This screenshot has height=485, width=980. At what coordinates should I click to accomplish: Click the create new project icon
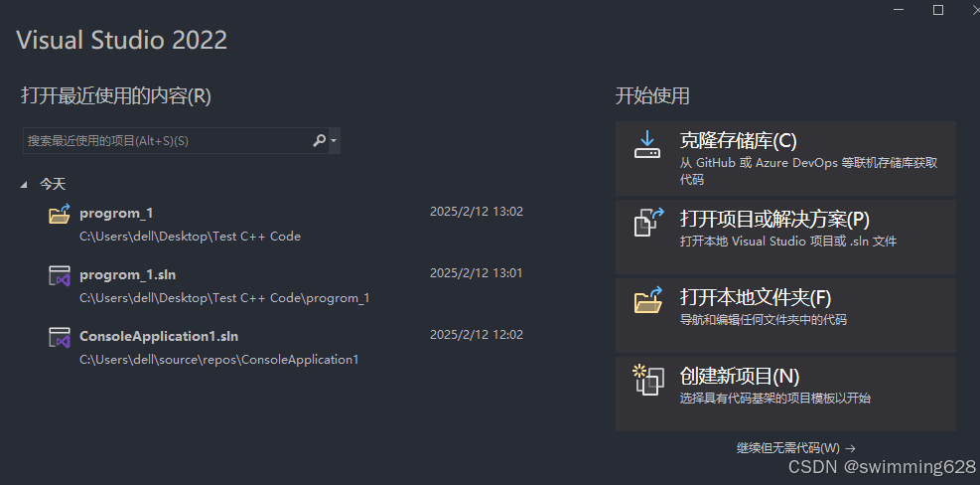(x=647, y=380)
